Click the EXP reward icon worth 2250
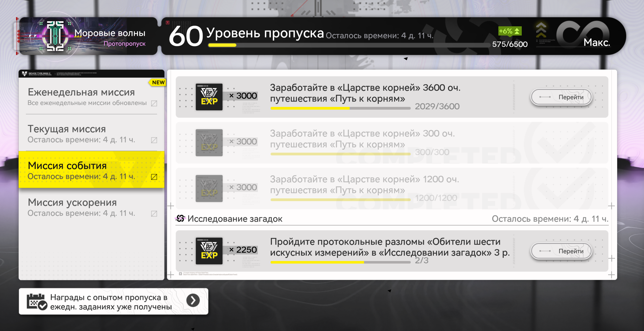Image resolution: width=644 pixels, height=331 pixels. 209,251
